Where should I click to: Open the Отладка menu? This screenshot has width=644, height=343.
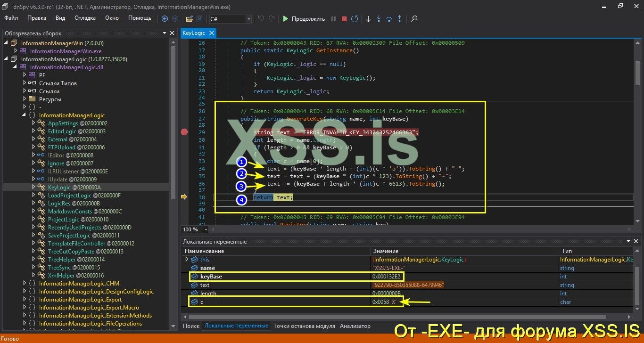[85, 18]
